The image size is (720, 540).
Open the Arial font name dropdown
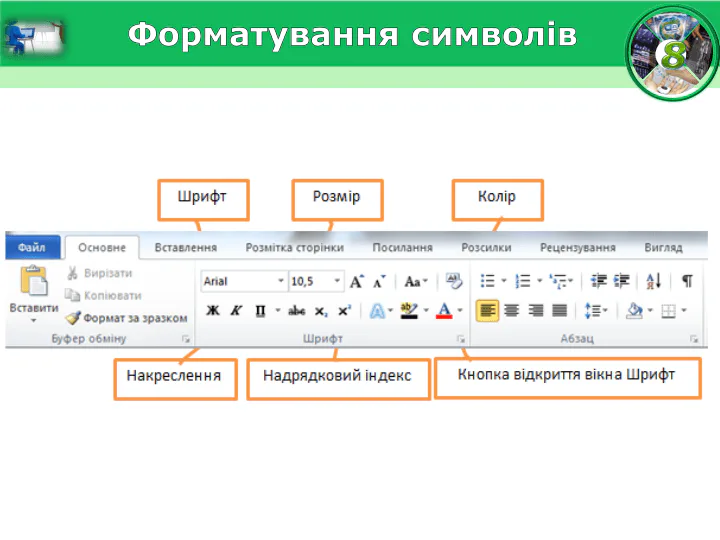[279, 282]
